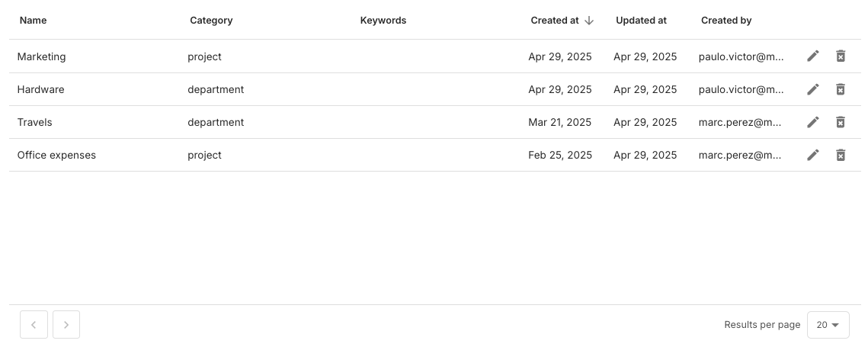Sort by the Name column header
This screenshot has height=347, width=868.
[34, 21]
